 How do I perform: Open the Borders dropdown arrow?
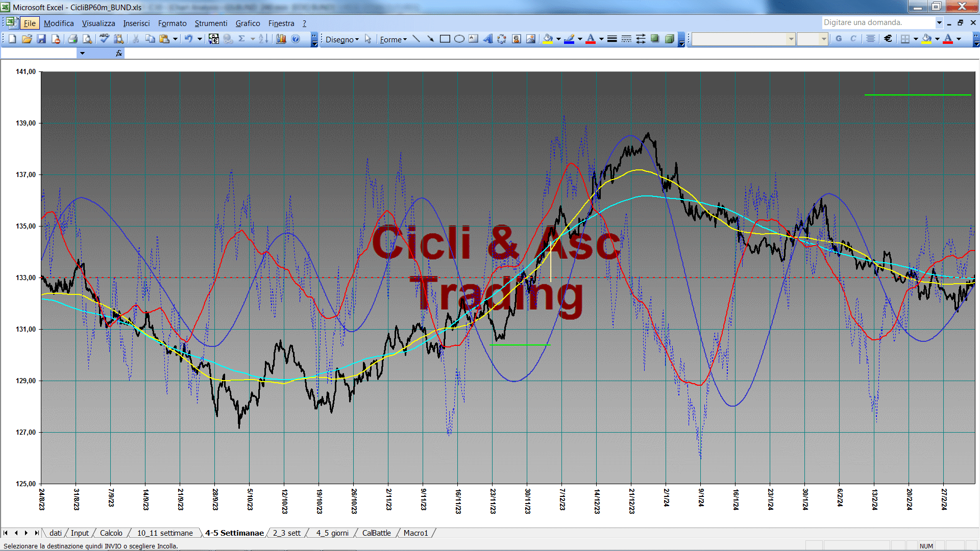point(916,39)
